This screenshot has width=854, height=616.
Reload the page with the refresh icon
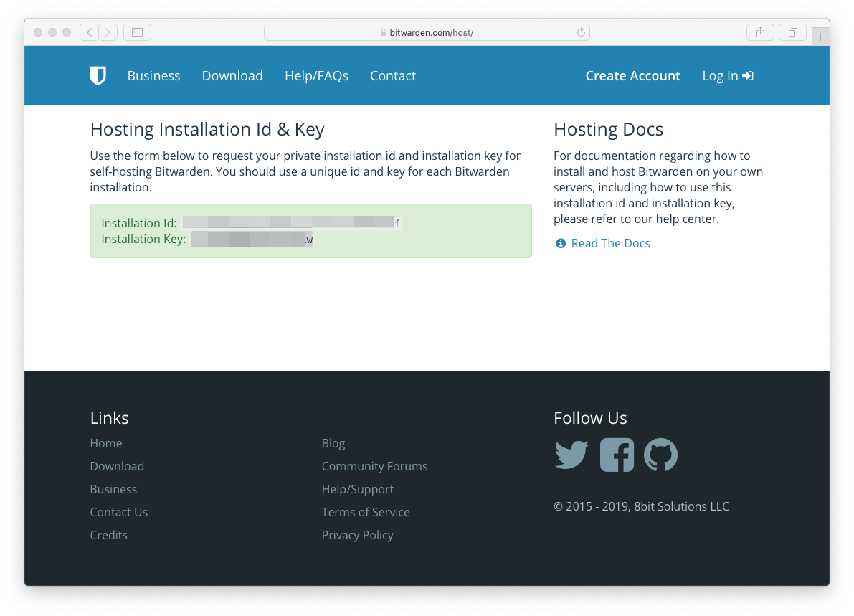[581, 32]
